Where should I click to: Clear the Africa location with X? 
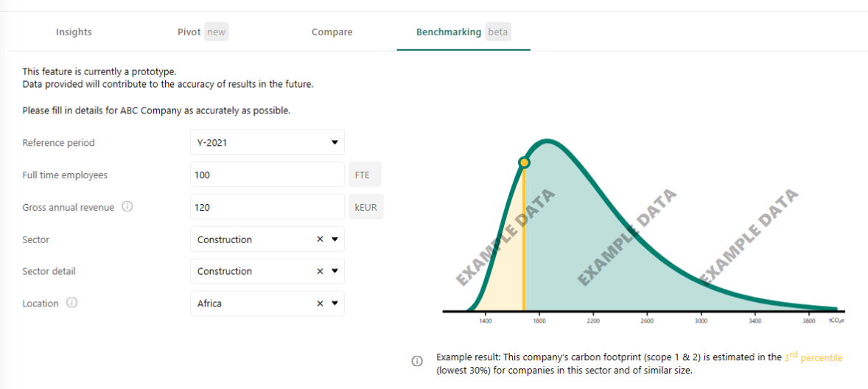pos(320,304)
